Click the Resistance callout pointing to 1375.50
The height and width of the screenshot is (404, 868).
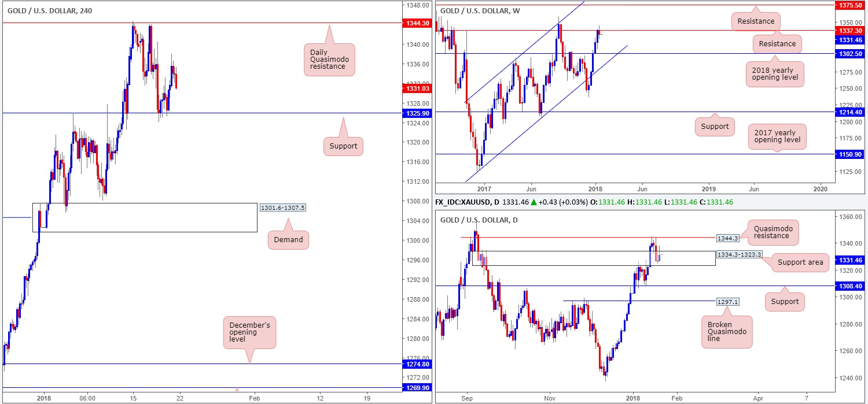(x=756, y=21)
